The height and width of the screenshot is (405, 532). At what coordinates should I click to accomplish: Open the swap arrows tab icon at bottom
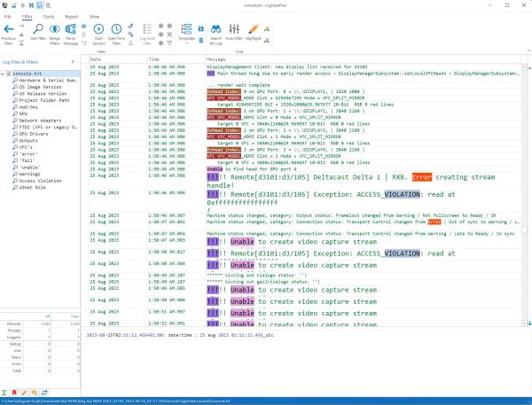pyautogui.click(x=44, y=393)
